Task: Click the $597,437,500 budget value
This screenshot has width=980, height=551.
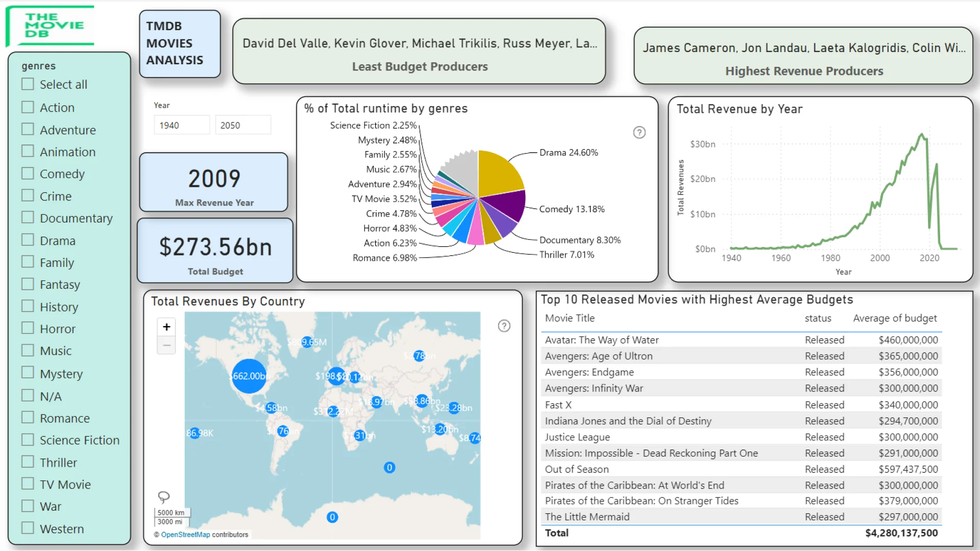Action: (908, 469)
